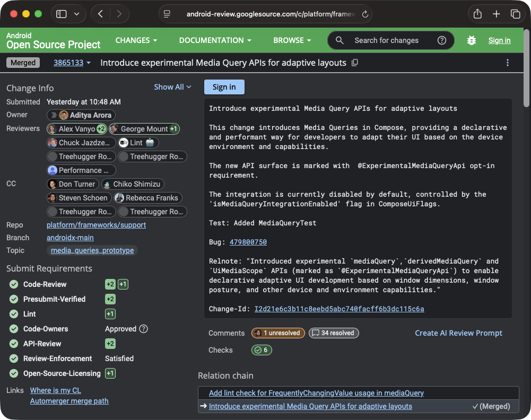Image resolution: width=531 pixels, height=420 pixels.
Task: Click the Review-Enforcement green check icon
Action: [14, 358]
